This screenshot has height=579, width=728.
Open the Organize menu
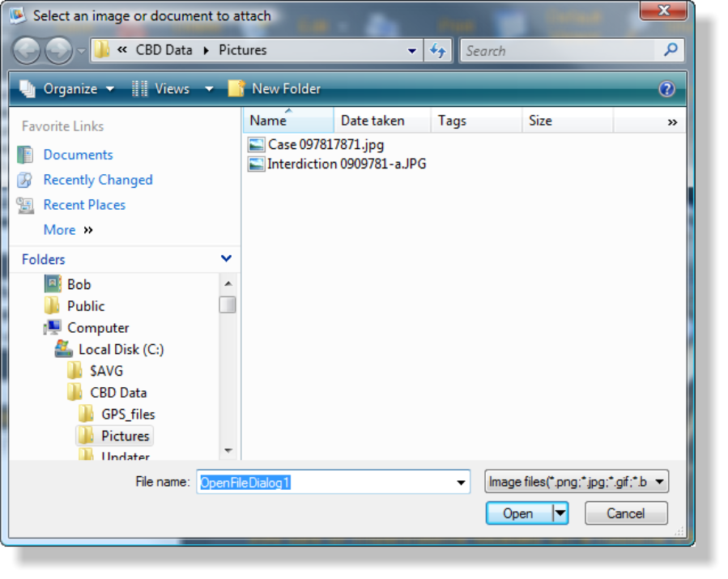click(66, 89)
